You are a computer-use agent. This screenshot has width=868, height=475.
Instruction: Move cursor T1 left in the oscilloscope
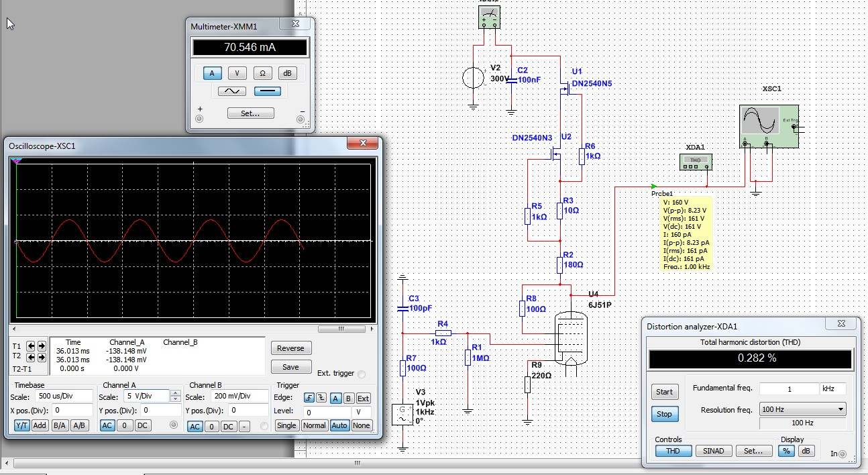click(32, 346)
